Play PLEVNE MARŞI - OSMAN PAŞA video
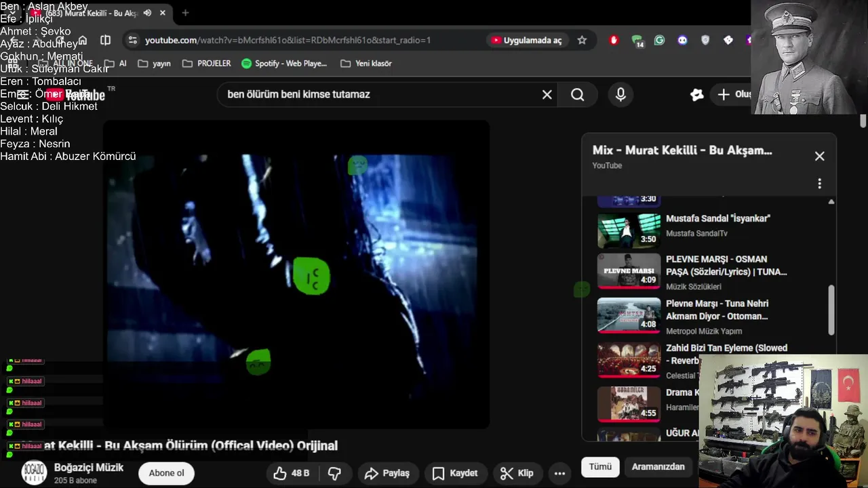 [x=726, y=266]
